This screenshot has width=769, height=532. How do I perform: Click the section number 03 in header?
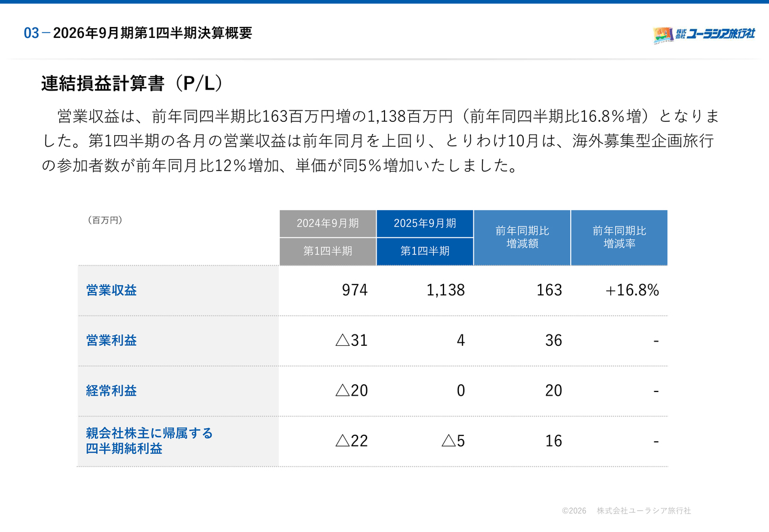coord(31,34)
